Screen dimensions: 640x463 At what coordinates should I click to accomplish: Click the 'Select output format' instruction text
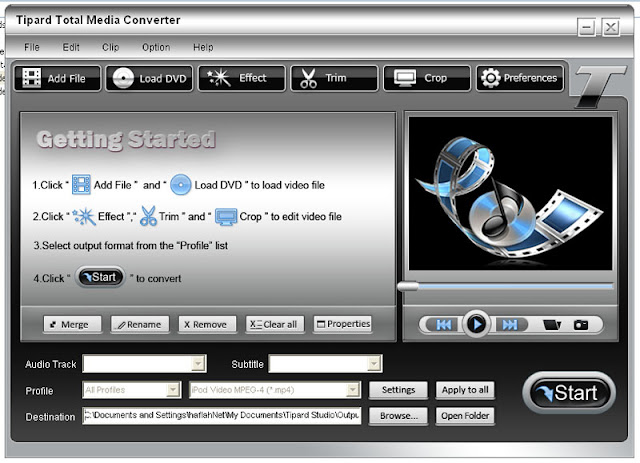tap(131, 245)
